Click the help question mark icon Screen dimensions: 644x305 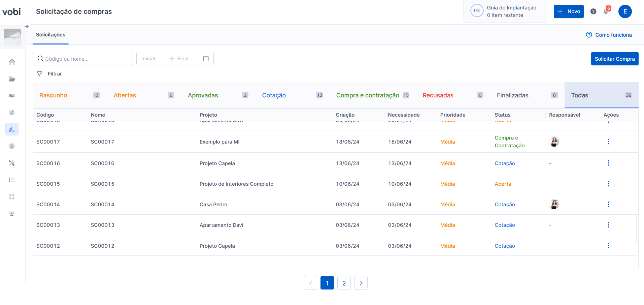594,11
